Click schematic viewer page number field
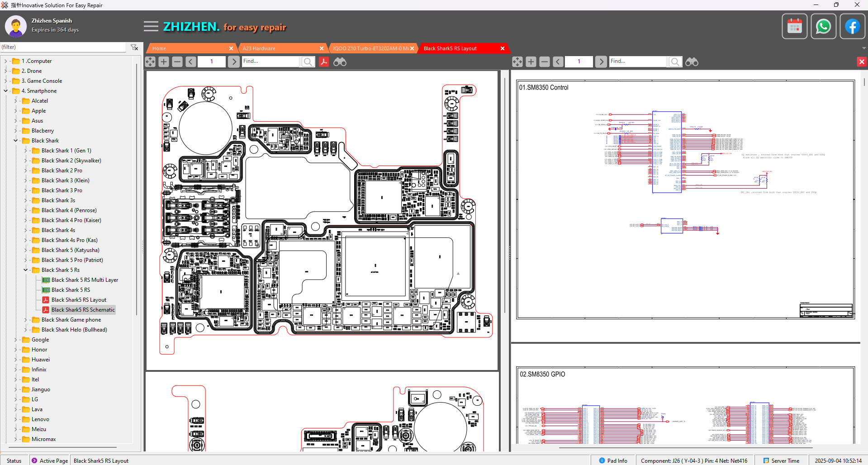The height and width of the screenshot is (465, 868). 579,62
